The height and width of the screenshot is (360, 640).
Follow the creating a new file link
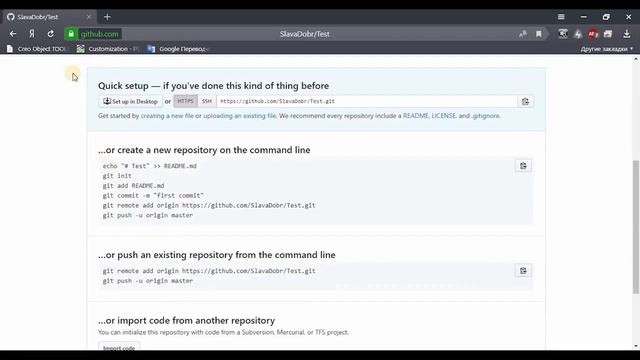(167, 116)
